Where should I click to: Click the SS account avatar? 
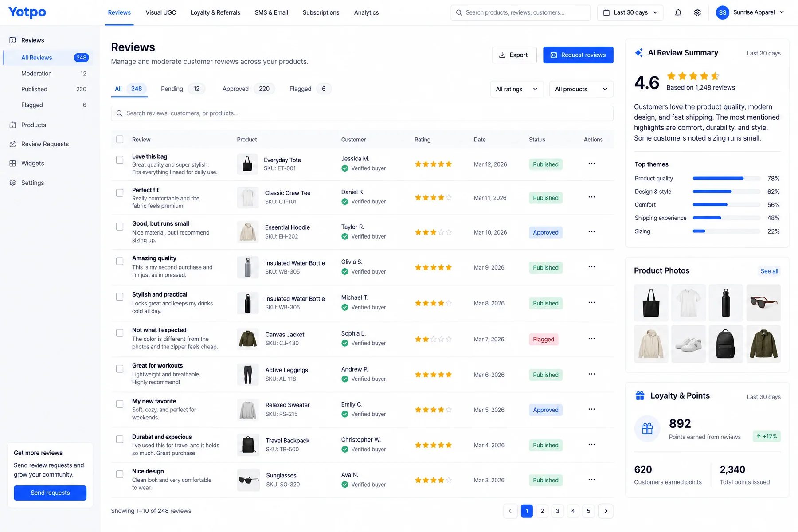722,12
